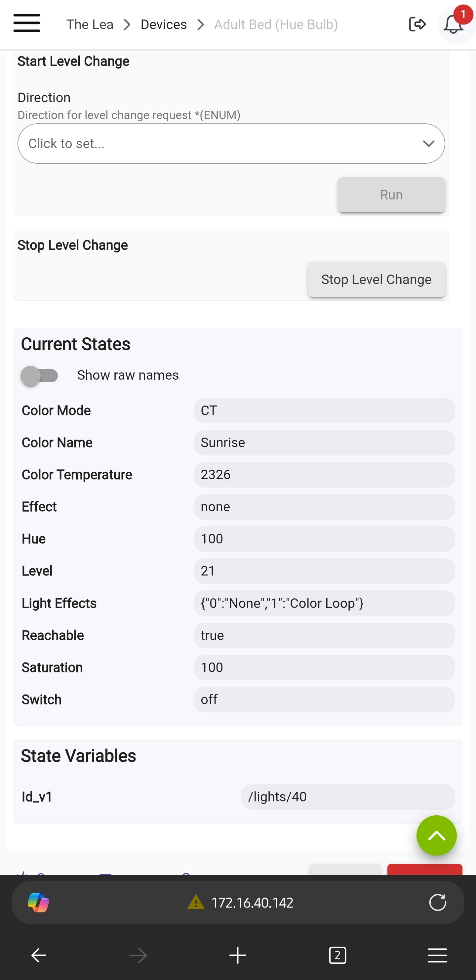Screen dimensions: 476x980
Task: Navigate to The Lea breadcrumb
Action: click(90, 24)
